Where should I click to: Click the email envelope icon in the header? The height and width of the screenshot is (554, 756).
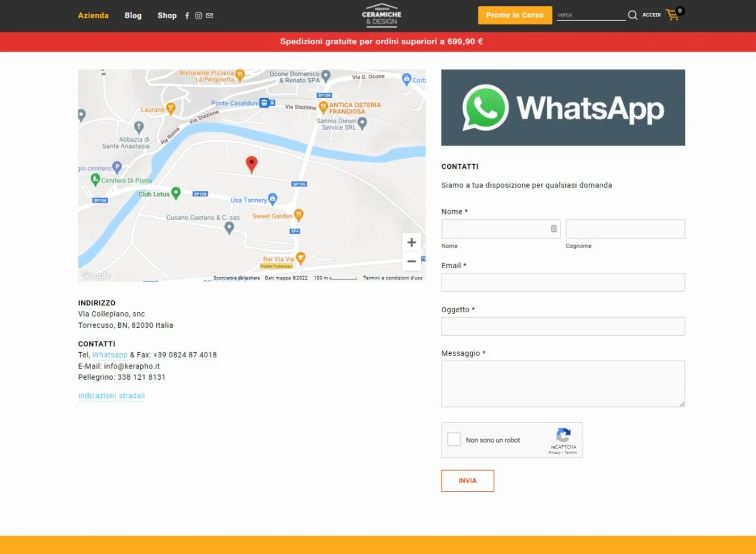tap(210, 16)
